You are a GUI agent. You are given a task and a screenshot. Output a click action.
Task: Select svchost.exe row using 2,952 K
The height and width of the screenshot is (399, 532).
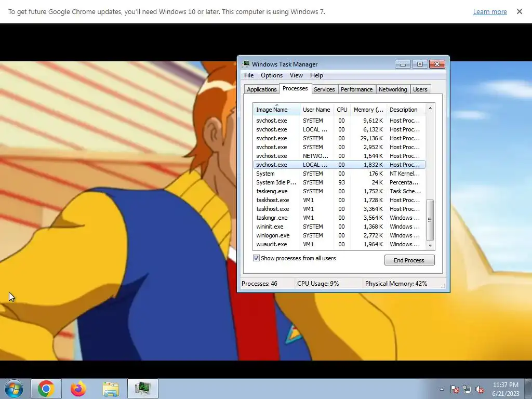tap(339, 147)
